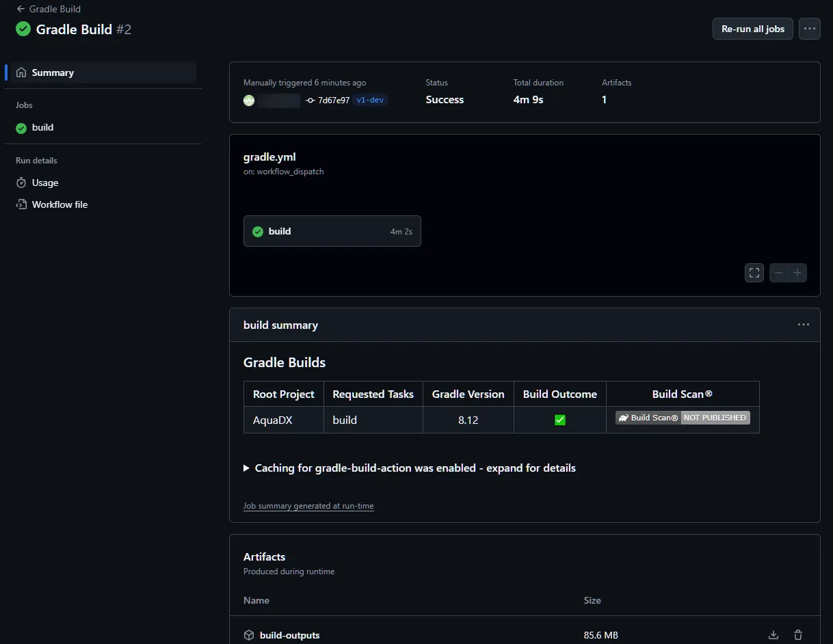Open commit 7d67e97 link

coord(333,100)
